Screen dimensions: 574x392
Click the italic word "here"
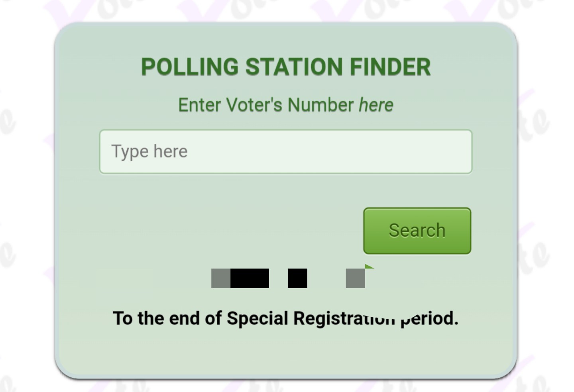pyautogui.click(x=376, y=105)
